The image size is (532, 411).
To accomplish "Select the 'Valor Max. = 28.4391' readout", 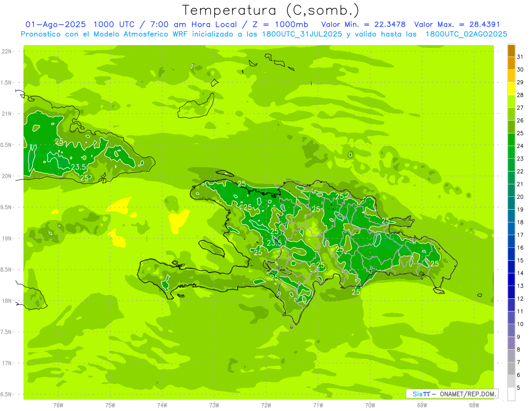I will 457,24.
